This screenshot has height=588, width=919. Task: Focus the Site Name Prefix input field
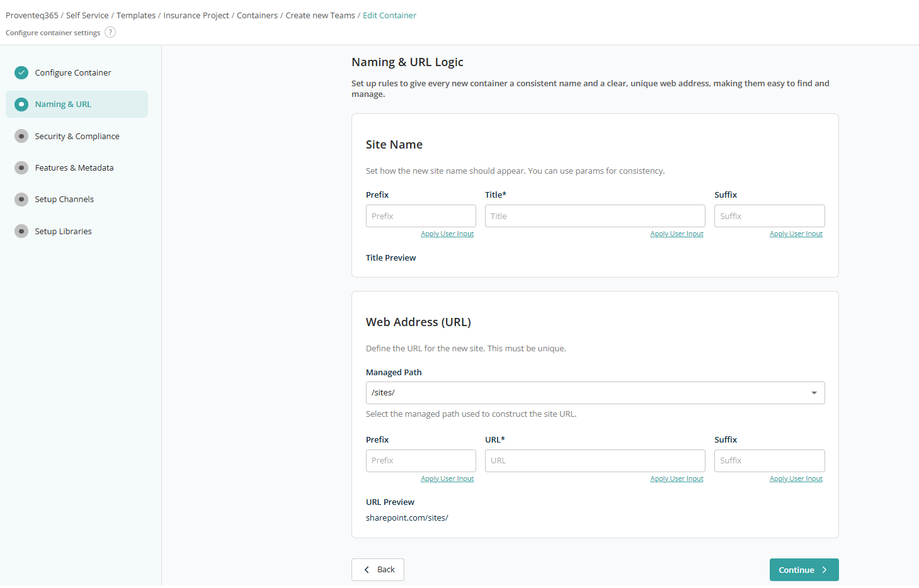point(421,216)
